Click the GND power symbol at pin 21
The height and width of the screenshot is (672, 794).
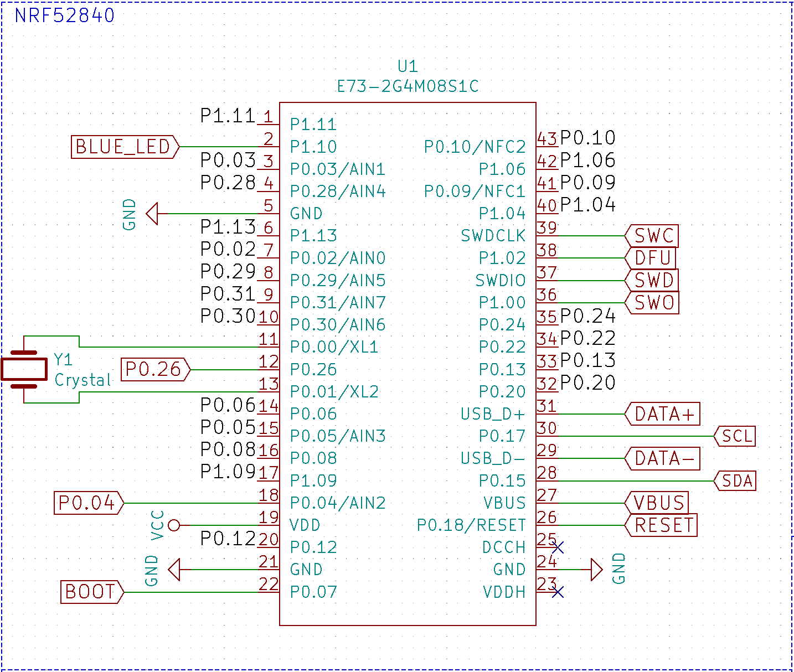(174, 570)
